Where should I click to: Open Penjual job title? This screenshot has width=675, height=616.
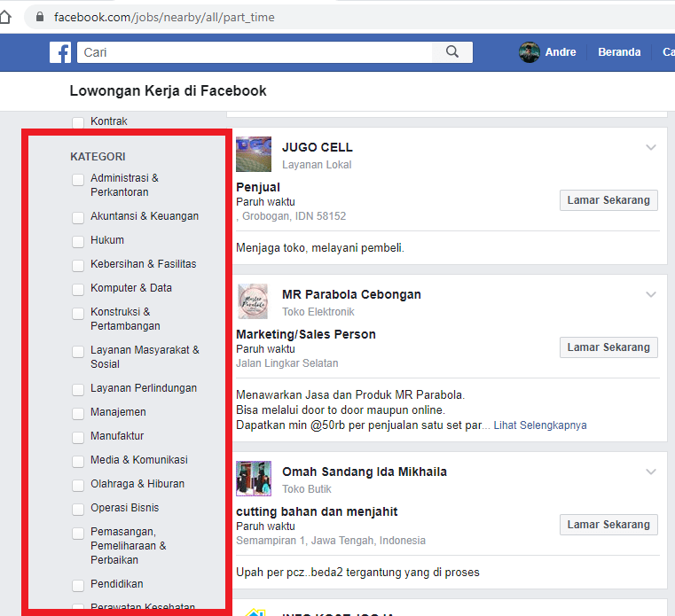pos(258,187)
